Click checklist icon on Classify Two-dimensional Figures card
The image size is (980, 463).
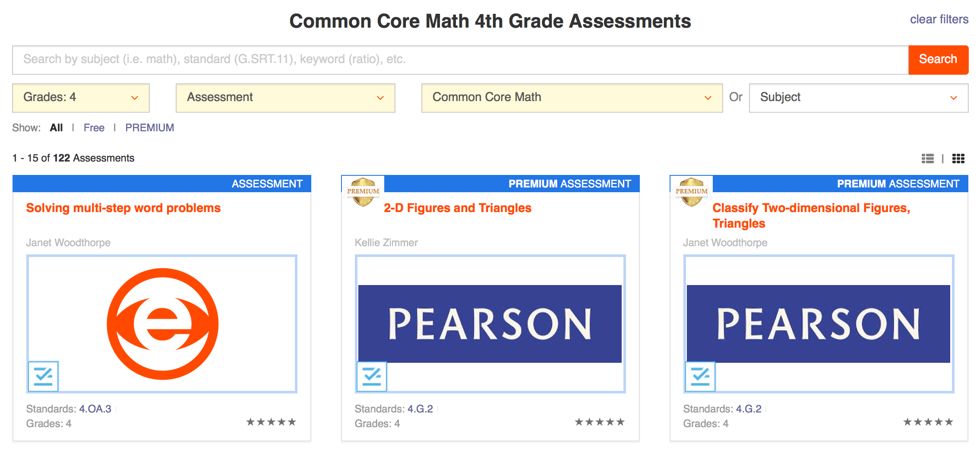(x=700, y=376)
